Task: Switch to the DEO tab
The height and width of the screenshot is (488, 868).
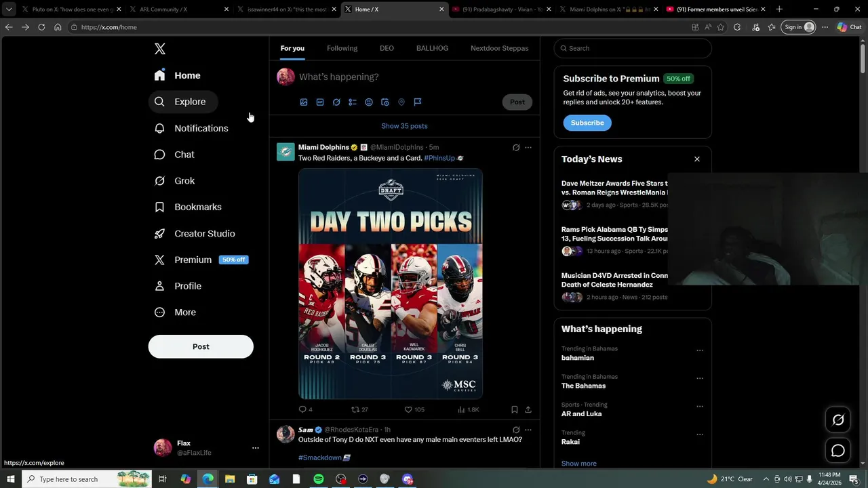Action: coord(387,48)
